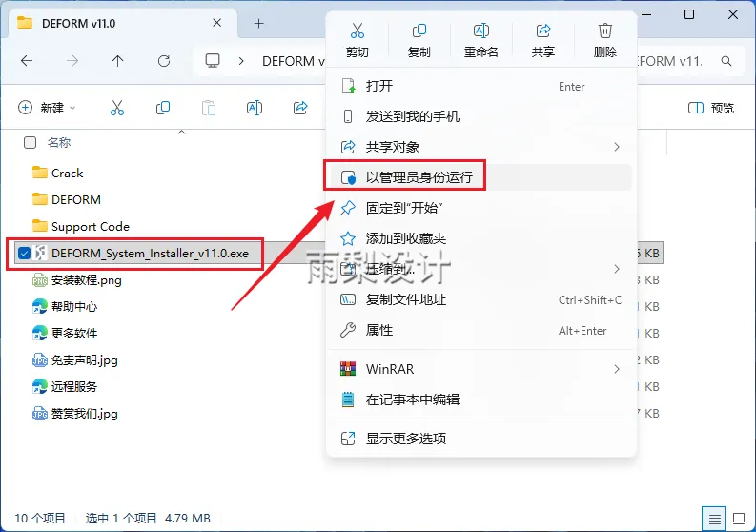The width and height of the screenshot is (756, 532).
Task: Select the DEFORM folder
Action: point(75,199)
